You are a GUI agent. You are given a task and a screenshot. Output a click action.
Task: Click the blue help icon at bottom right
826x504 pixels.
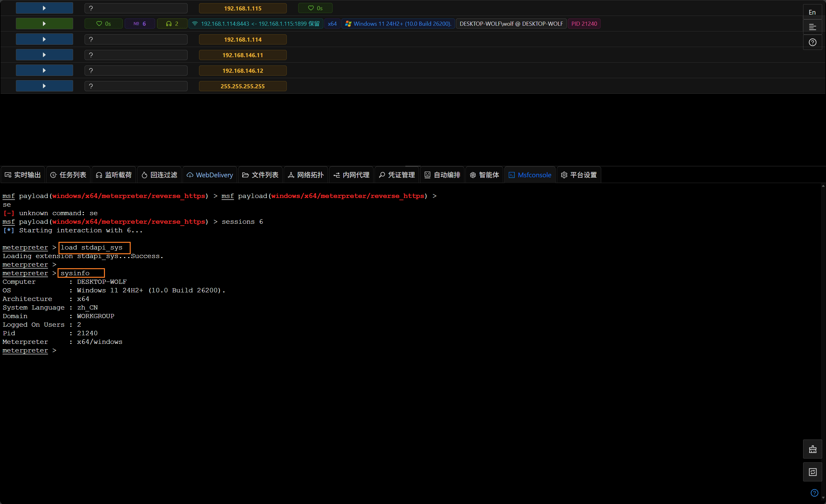tap(814, 493)
